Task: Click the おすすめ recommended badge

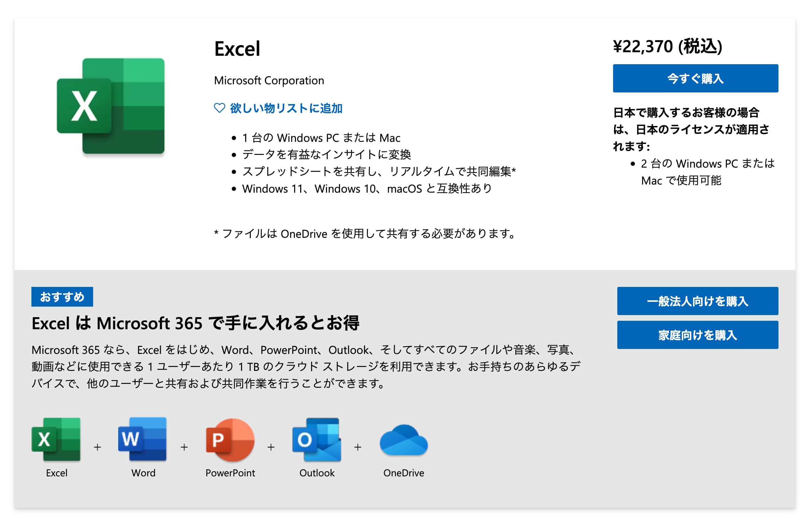Action: pos(62,297)
